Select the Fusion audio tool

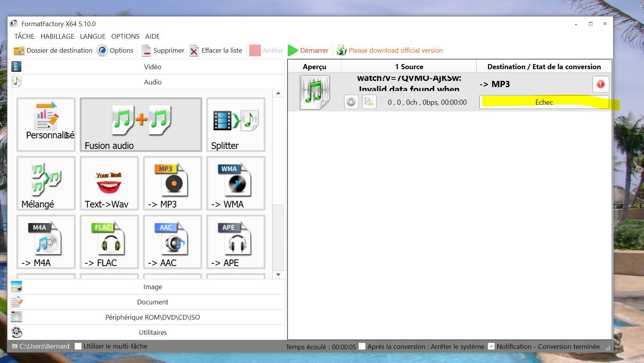[141, 125]
